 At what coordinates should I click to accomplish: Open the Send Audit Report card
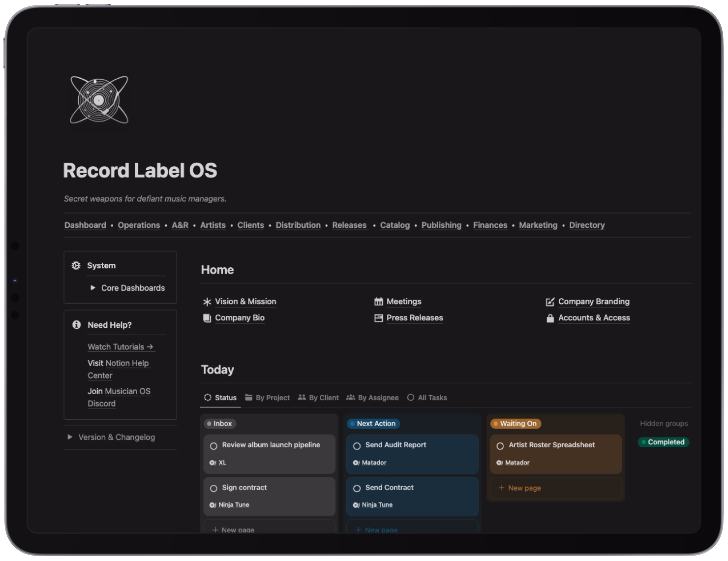[x=412, y=454]
